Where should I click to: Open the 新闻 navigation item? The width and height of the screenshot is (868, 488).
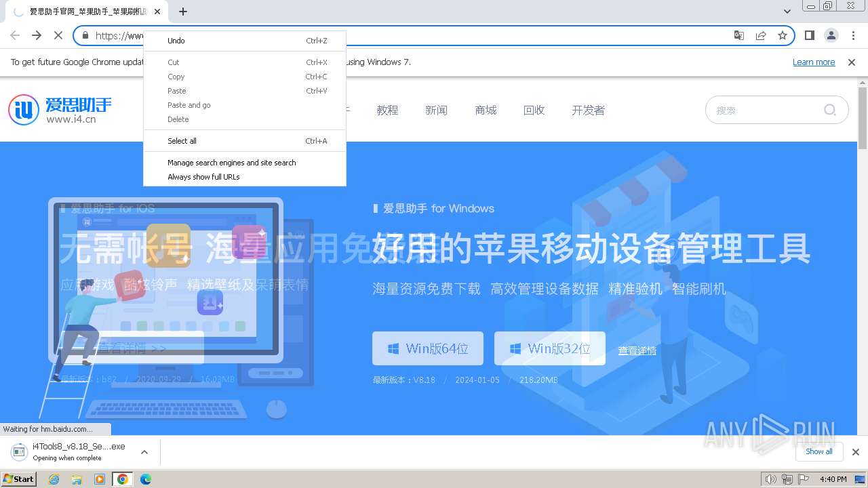click(x=436, y=110)
